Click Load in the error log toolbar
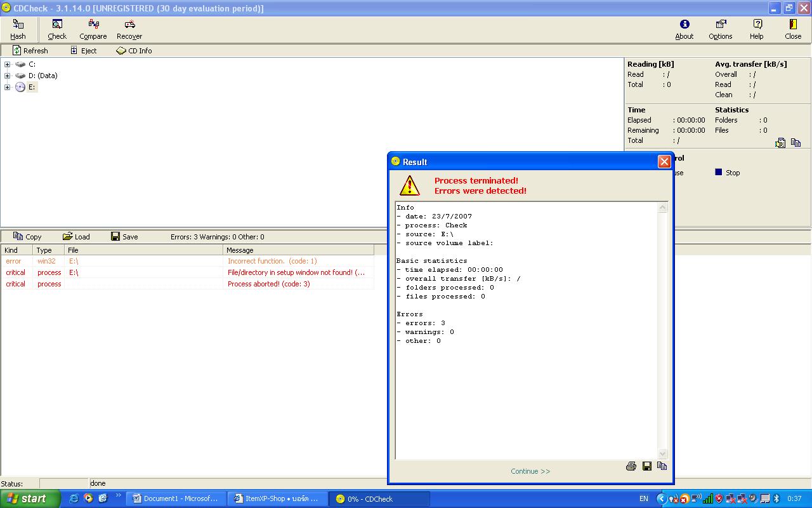Image resolution: width=812 pixels, height=508 pixels. [x=76, y=237]
